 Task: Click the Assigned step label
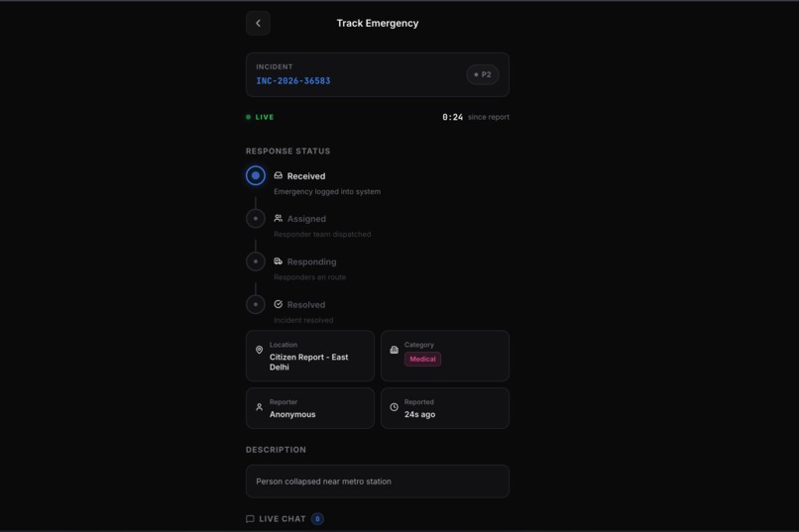(306, 219)
